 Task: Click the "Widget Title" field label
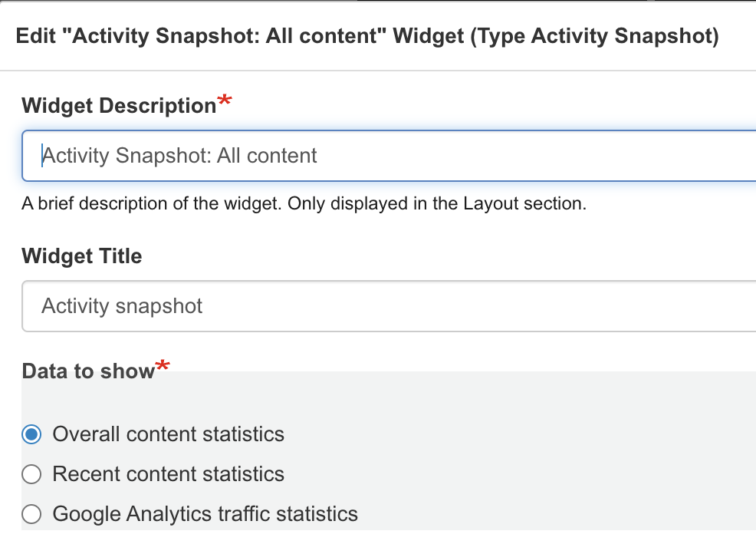(x=82, y=256)
